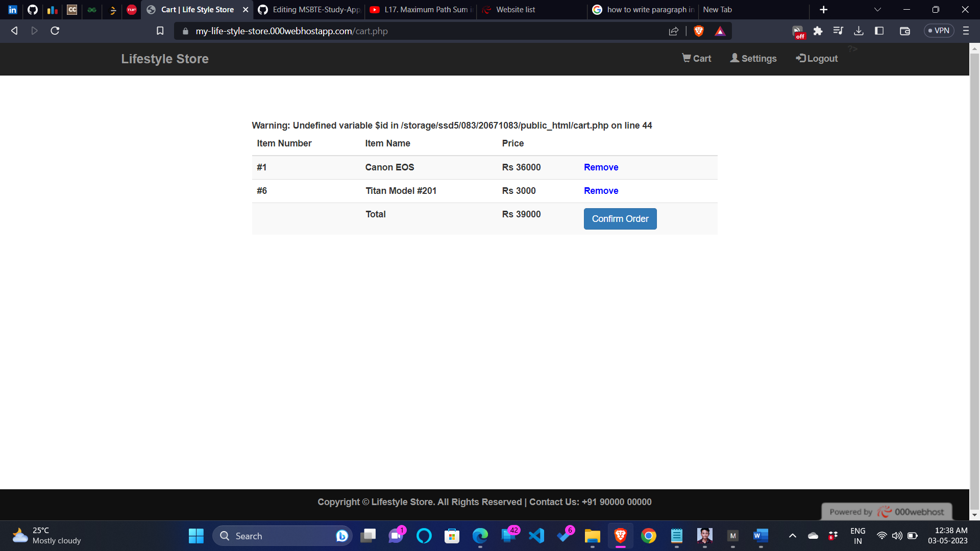Click Confirm Order button
The height and width of the screenshot is (551, 980).
click(x=620, y=218)
